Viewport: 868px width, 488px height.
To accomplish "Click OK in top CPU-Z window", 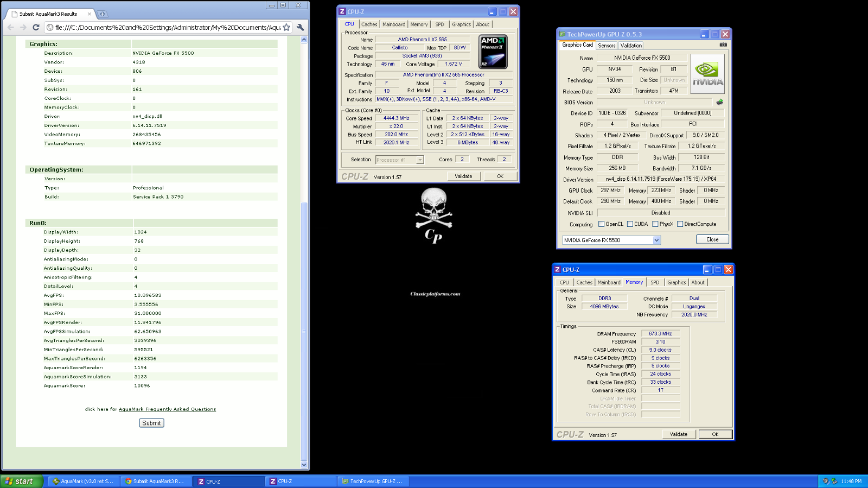I will coord(500,176).
